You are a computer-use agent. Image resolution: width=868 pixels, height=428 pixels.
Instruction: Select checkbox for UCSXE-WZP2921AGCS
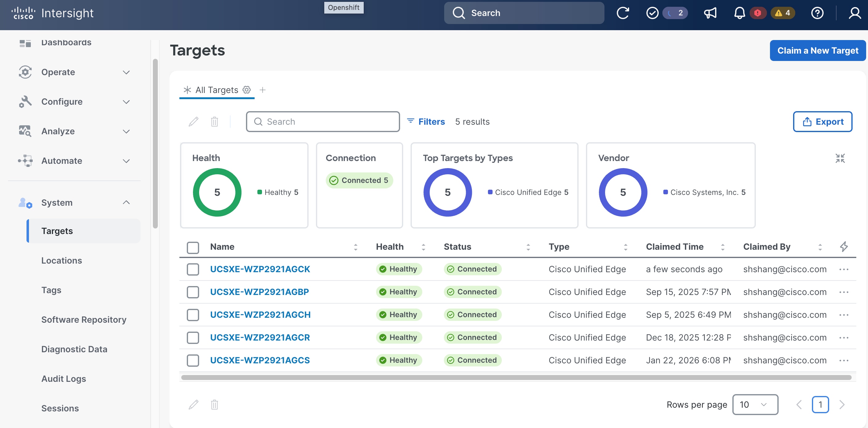pos(193,360)
